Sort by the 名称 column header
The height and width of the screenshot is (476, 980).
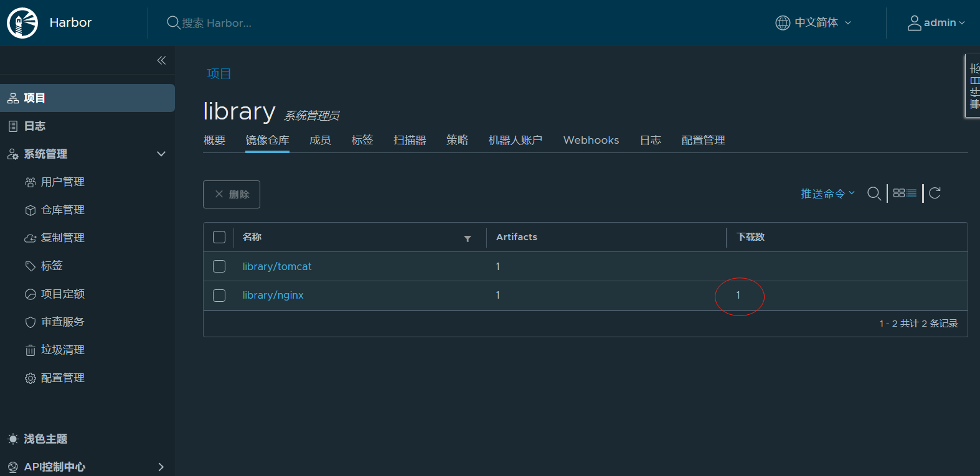252,237
